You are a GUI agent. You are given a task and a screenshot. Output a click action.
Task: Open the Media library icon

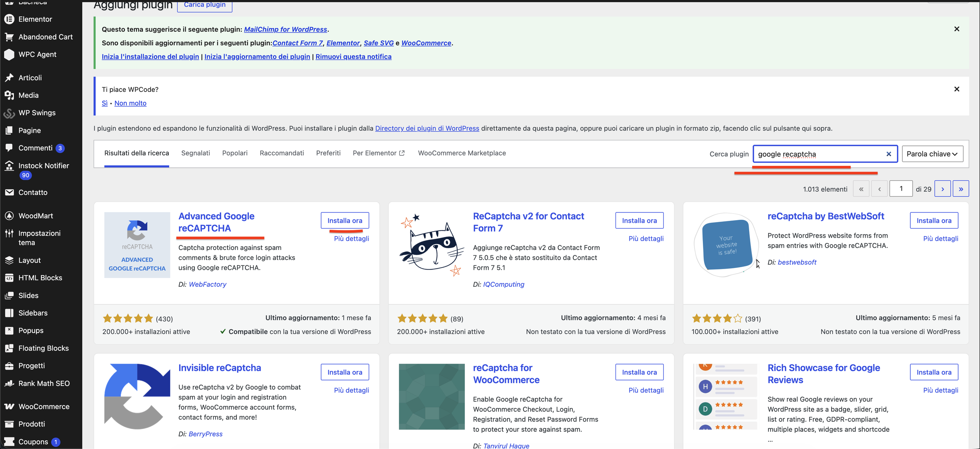(x=9, y=95)
